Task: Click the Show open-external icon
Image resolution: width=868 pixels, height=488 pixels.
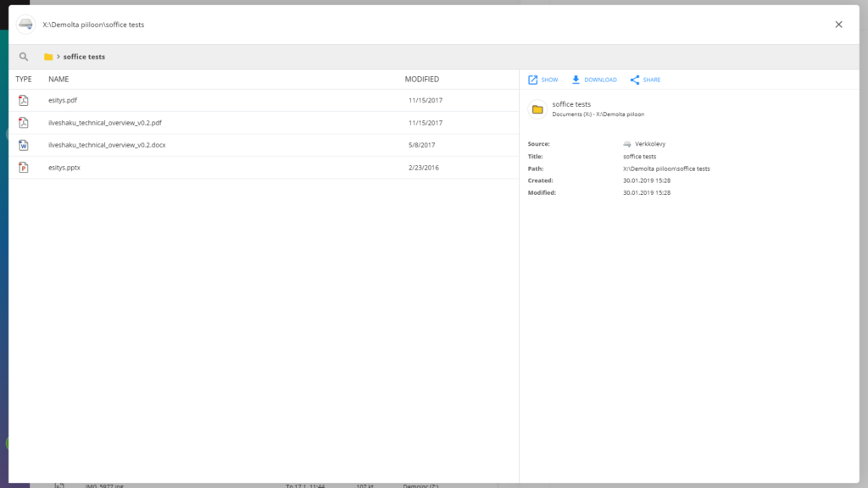Action: point(532,80)
